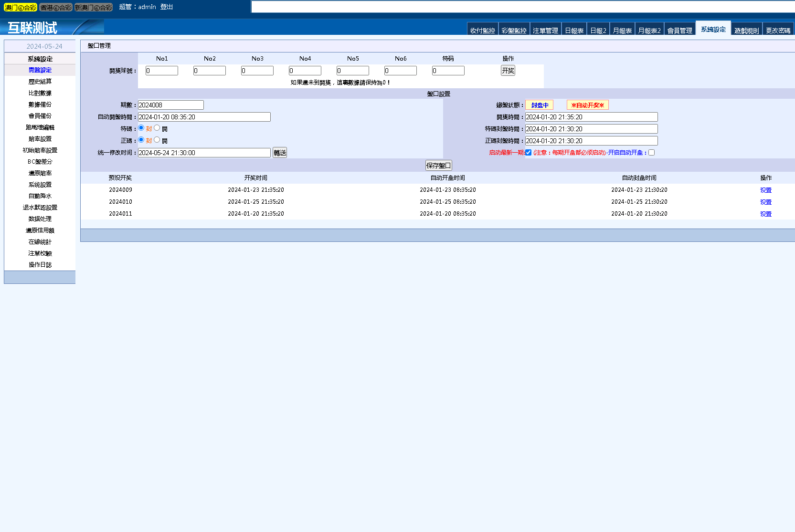Open 賠率設置 in the sidebar

point(40,139)
